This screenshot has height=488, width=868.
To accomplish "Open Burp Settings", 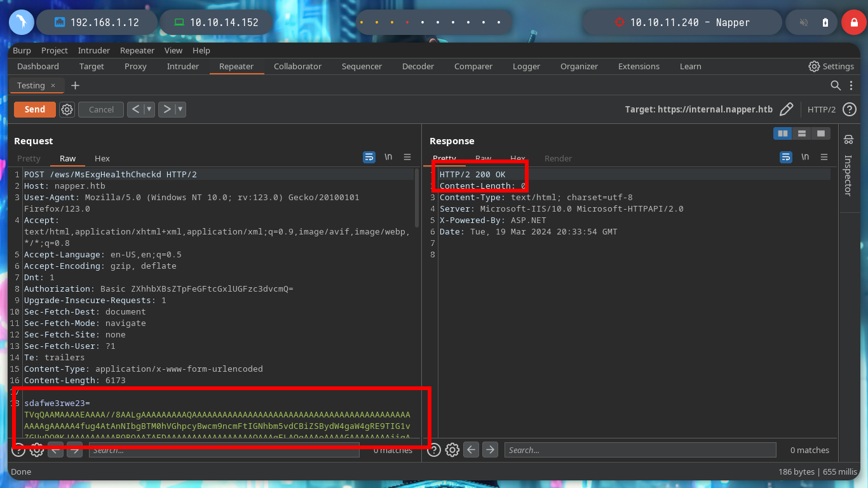I will point(831,66).
